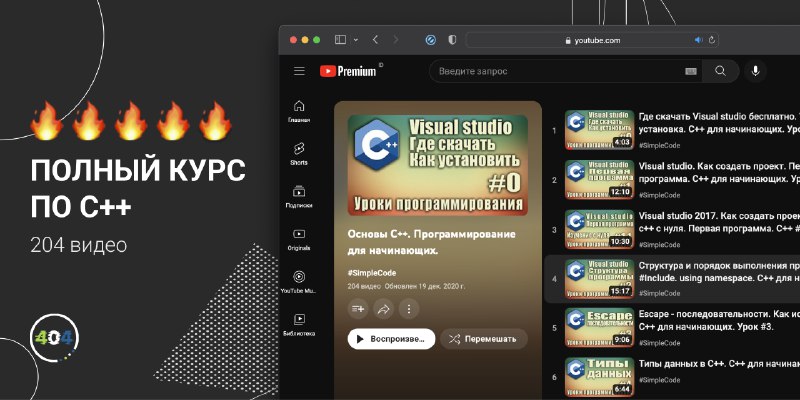Click #SimpleCode under the Escape video

659,343
